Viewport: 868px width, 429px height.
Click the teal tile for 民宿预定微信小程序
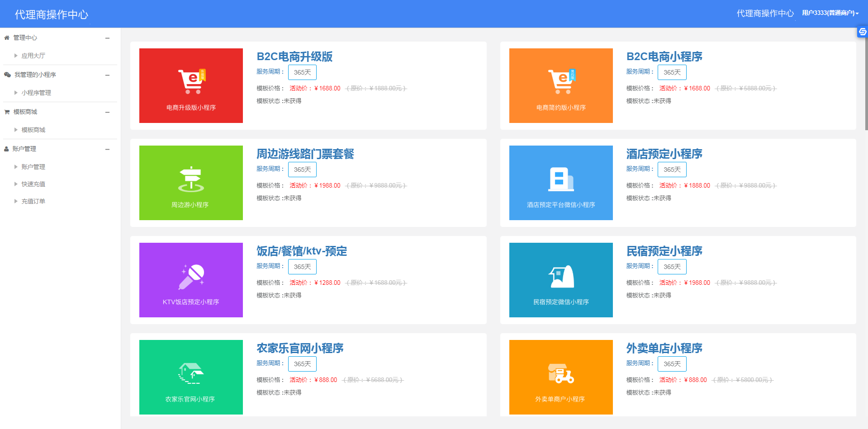(x=560, y=280)
